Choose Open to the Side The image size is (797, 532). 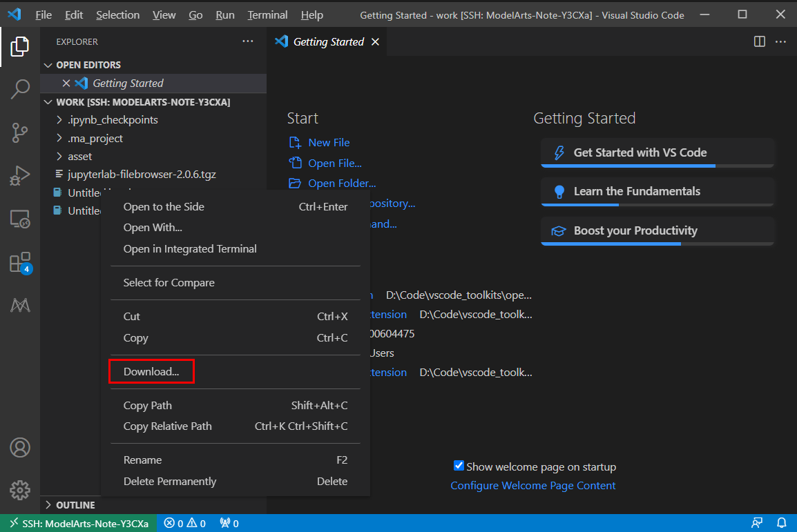tap(236, 206)
